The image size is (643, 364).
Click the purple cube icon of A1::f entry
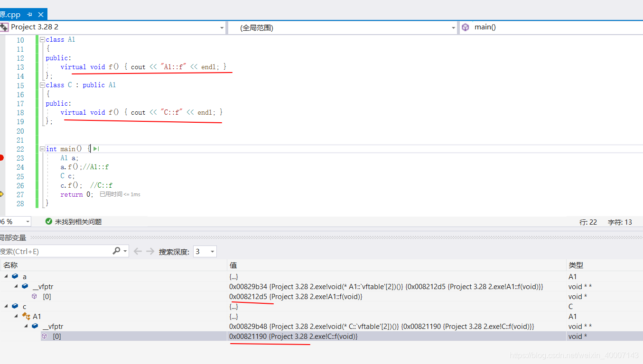click(34, 296)
